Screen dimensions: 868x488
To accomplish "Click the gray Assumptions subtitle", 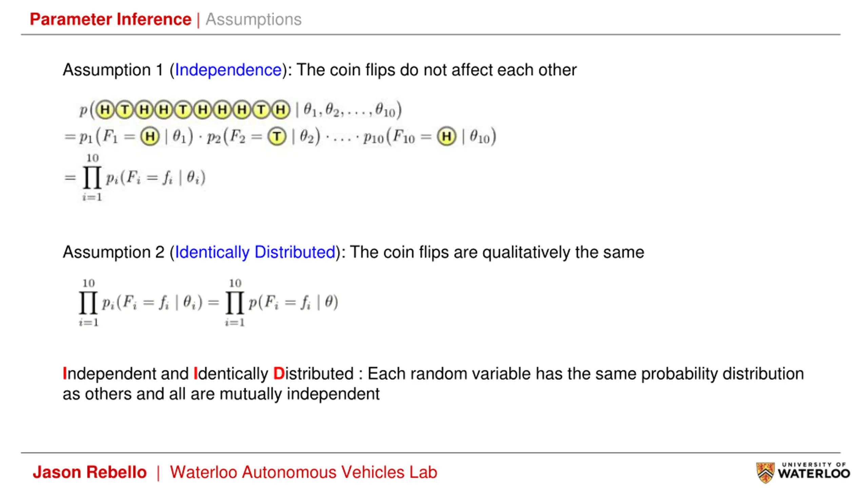I will [x=253, y=20].
